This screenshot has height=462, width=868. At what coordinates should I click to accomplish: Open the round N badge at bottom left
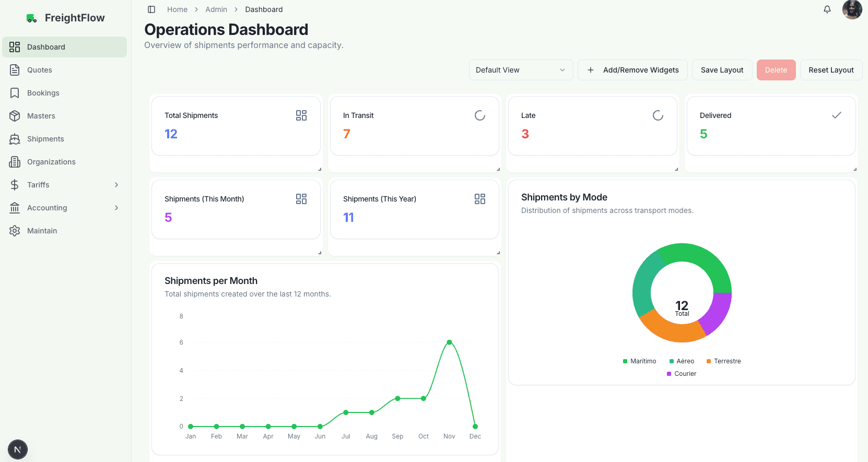coord(18,449)
